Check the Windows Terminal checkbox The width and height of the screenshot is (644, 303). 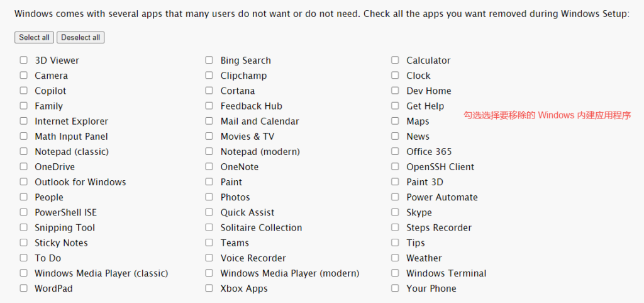(x=395, y=273)
